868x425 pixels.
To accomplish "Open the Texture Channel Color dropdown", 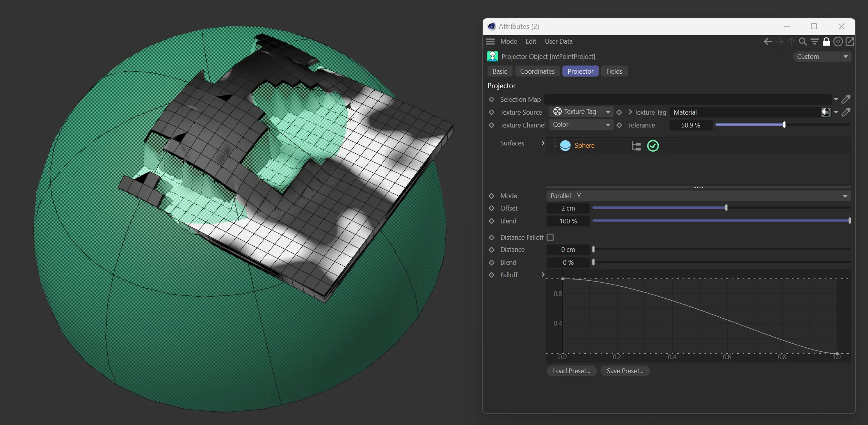I will point(581,125).
